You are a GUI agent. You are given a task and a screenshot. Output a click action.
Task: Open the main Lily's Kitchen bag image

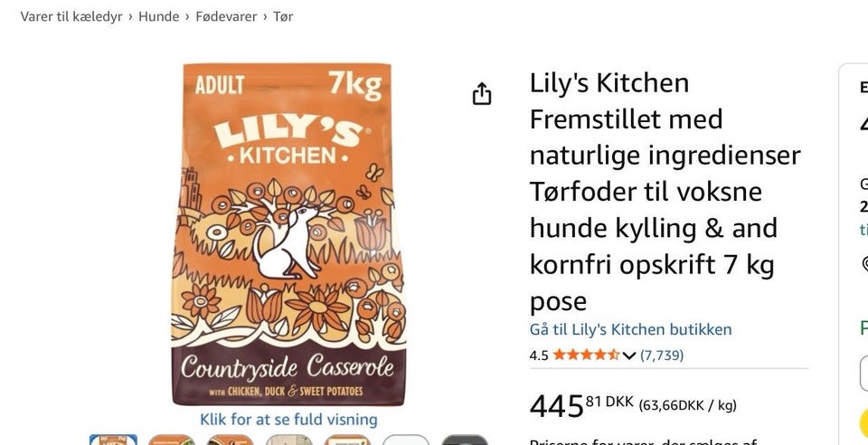tap(288, 234)
